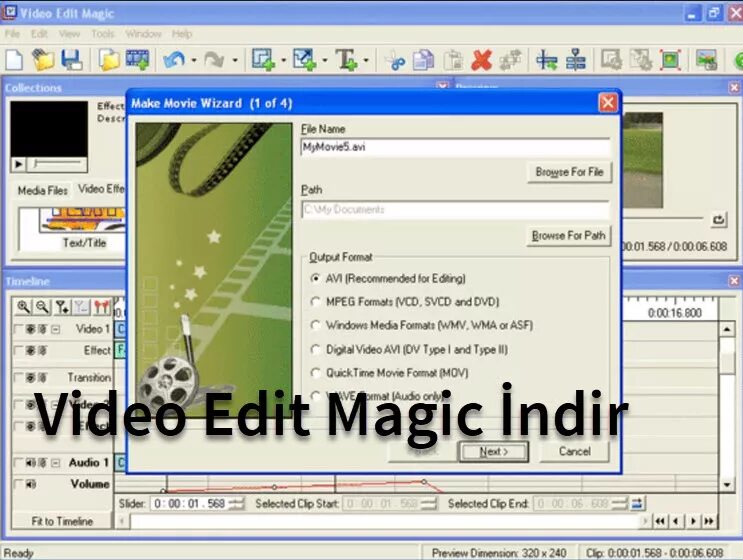Open Redo history dropdown arrow
Screen dimensions: 743x560
[235, 61]
